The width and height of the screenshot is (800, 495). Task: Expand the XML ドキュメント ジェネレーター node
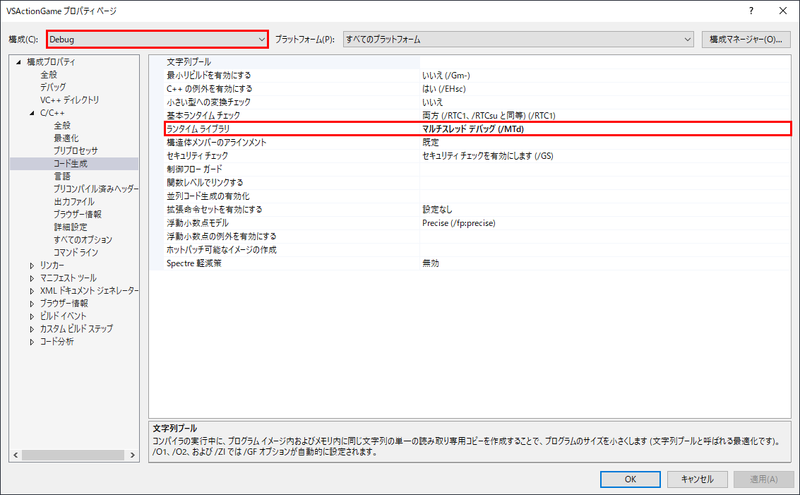coord(32,291)
